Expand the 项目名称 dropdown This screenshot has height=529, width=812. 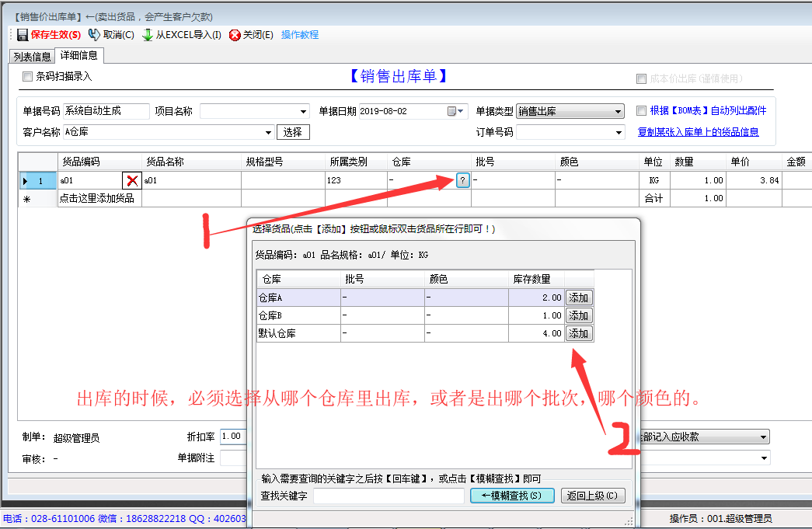click(x=303, y=112)
